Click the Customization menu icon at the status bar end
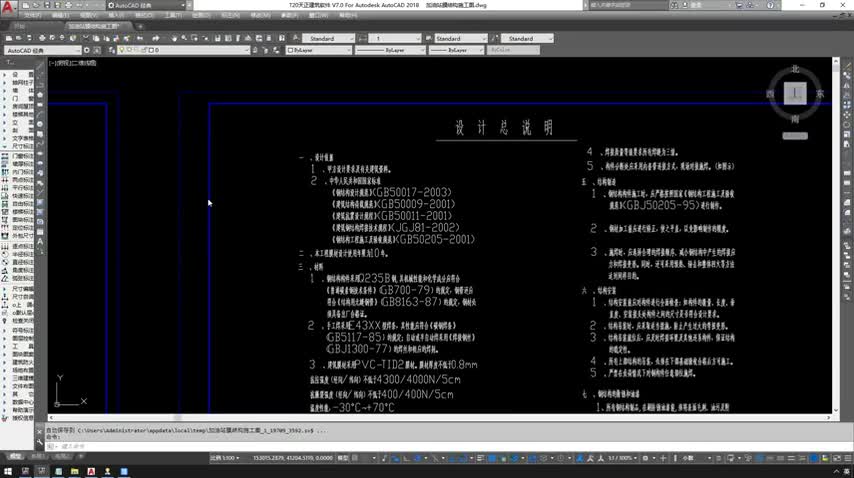Viewport: 854px width, 478px height. click(847, 458)
